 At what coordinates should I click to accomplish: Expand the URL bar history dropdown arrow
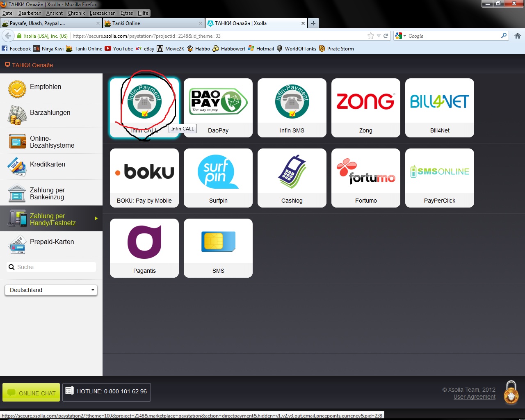[x=379, y=36]
